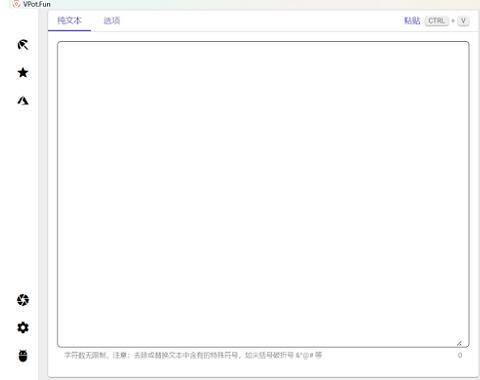
Task: Click the gray vertical divider strip
Action: 43,194
